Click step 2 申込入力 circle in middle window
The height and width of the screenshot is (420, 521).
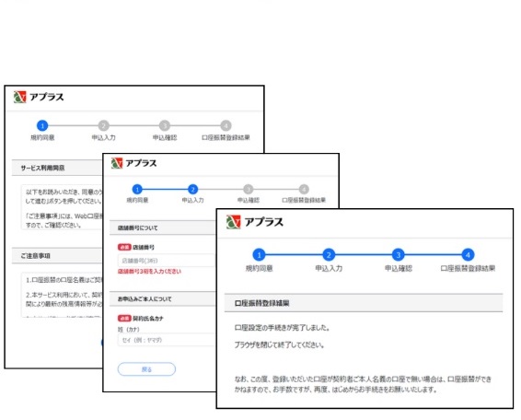tap(192, 189)
